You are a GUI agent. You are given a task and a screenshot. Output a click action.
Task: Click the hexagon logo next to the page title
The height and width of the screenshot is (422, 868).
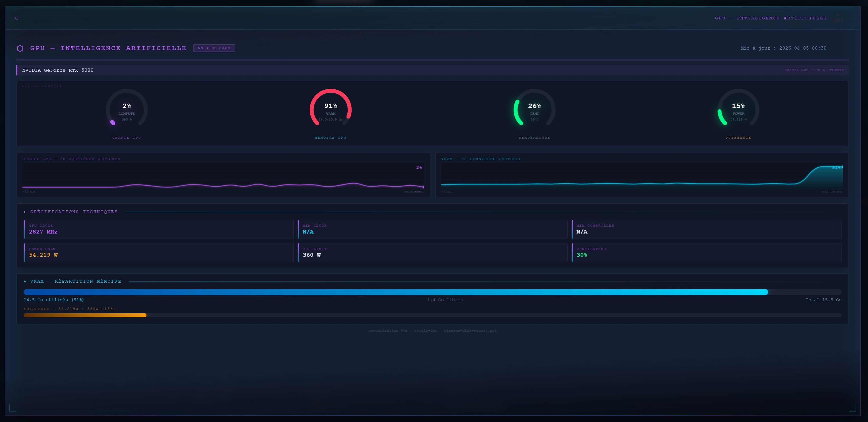[20, 48]
